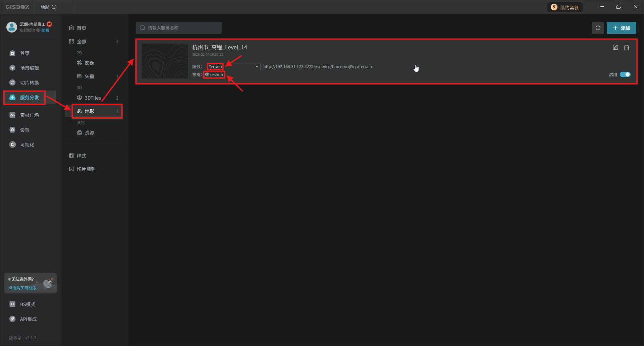This screenshot has width=644, height=346.
Task: Click the edit icon on terrain service
Action: coord(615,48)
